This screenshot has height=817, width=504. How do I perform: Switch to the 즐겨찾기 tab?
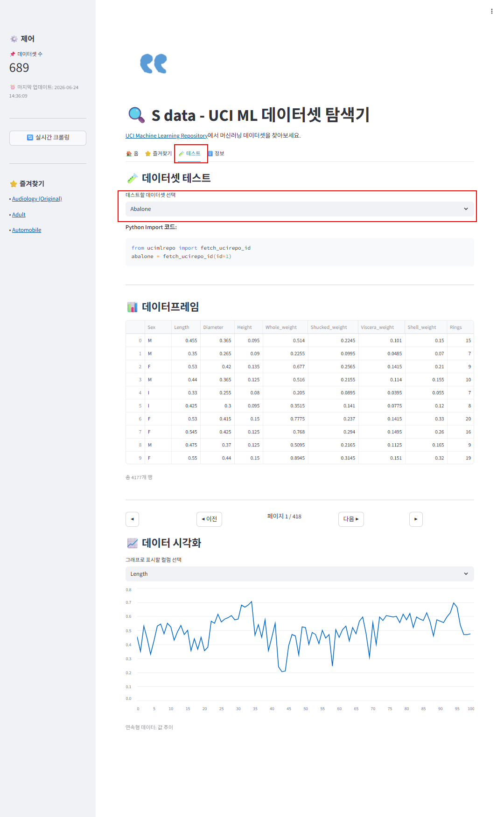pyautogui.click(x=158, y=154)
